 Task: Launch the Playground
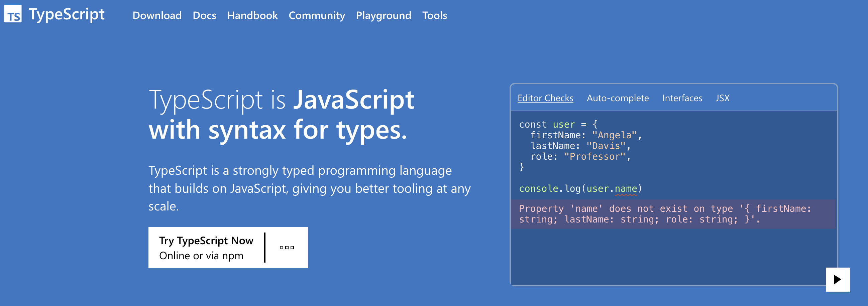tap(384, 15)
